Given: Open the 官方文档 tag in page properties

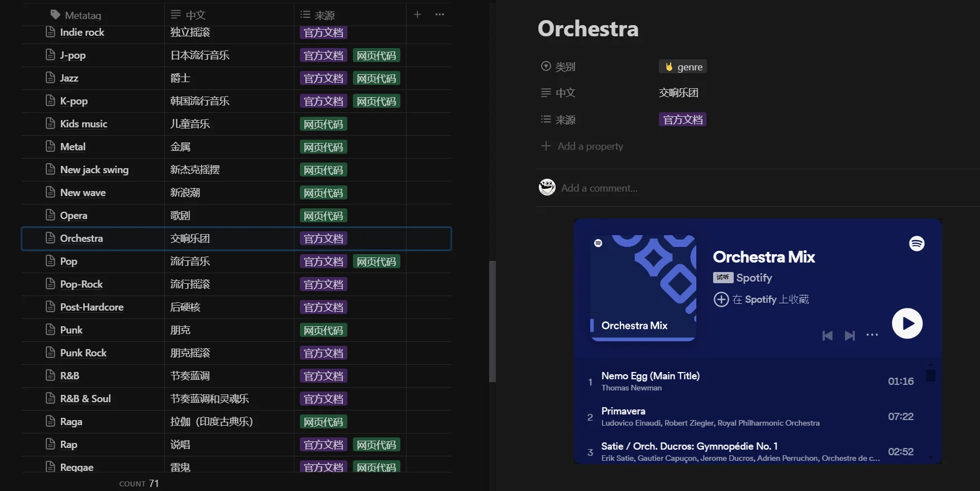Looking at the screenshot, I should point(682,120).
